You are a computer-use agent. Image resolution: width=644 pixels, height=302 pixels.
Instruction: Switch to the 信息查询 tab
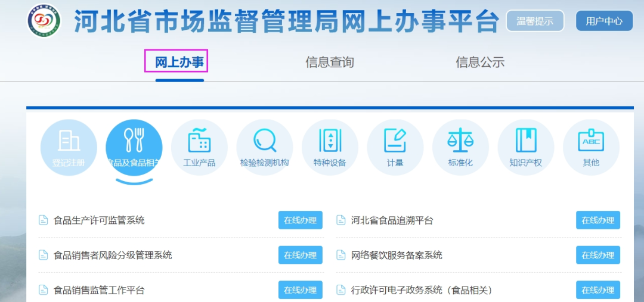pos(330,62)
